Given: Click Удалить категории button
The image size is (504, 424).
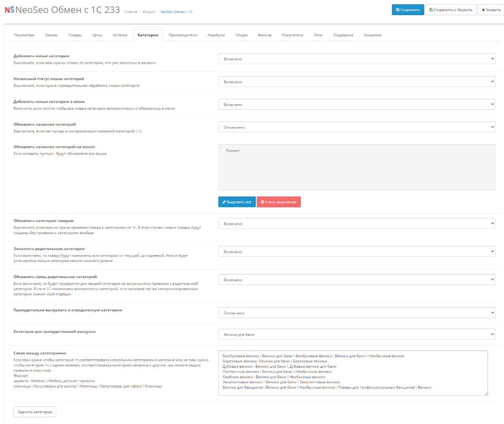Looking at the screenshot, I should pyautogui.click(x=35, y=412).
